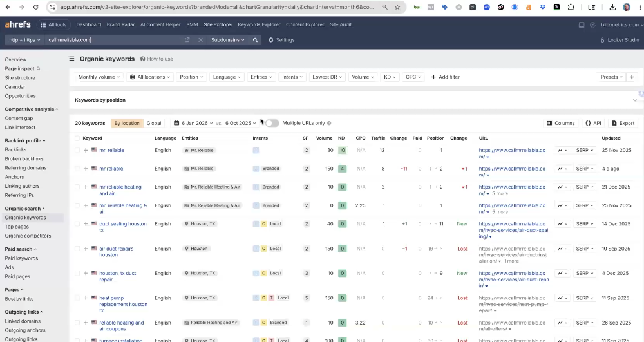Click the search magnifier button beside Subdomains
Screen dimensions: 644x342
pos(256,40)
